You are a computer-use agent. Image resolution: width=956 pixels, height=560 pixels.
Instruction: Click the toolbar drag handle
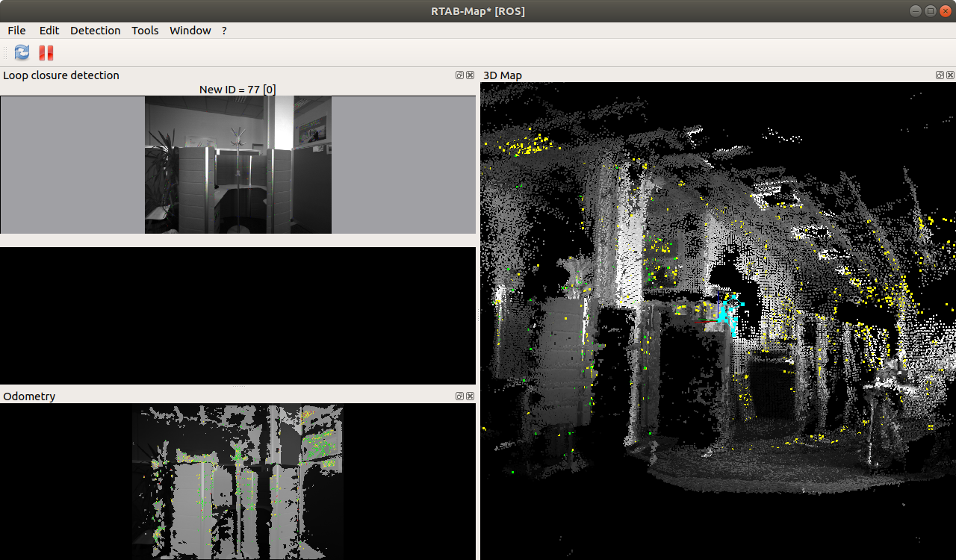click(x=6, y=52)
